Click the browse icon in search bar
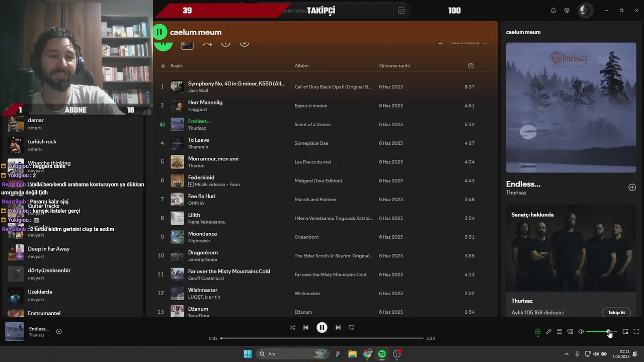The width and height of the screenshot is (644, 362). [x=401, y=11]
